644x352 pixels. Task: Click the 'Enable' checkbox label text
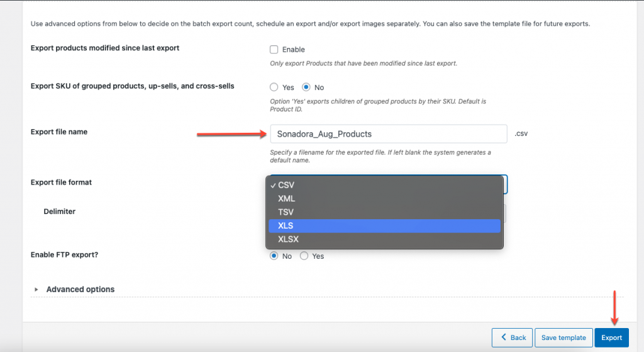tap(293, 49)
